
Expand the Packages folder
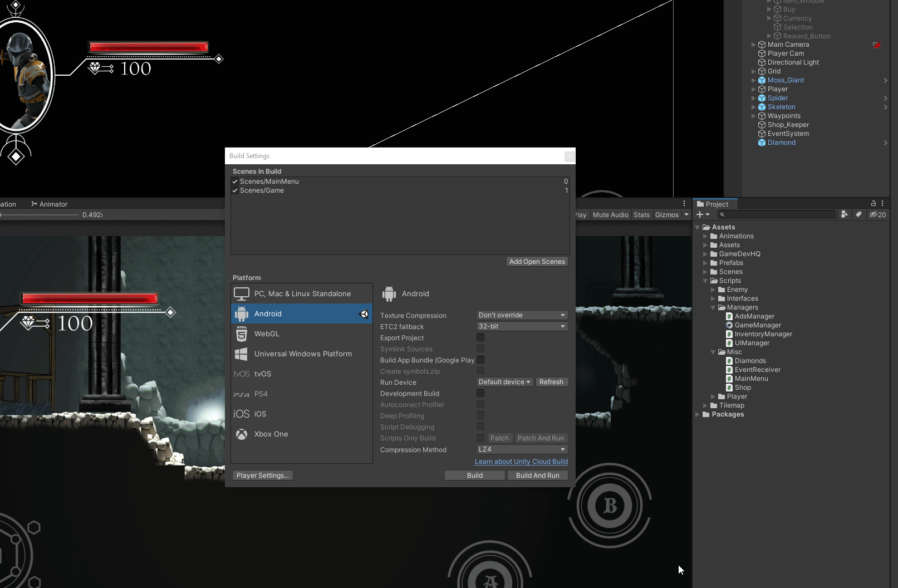(698, 414)
